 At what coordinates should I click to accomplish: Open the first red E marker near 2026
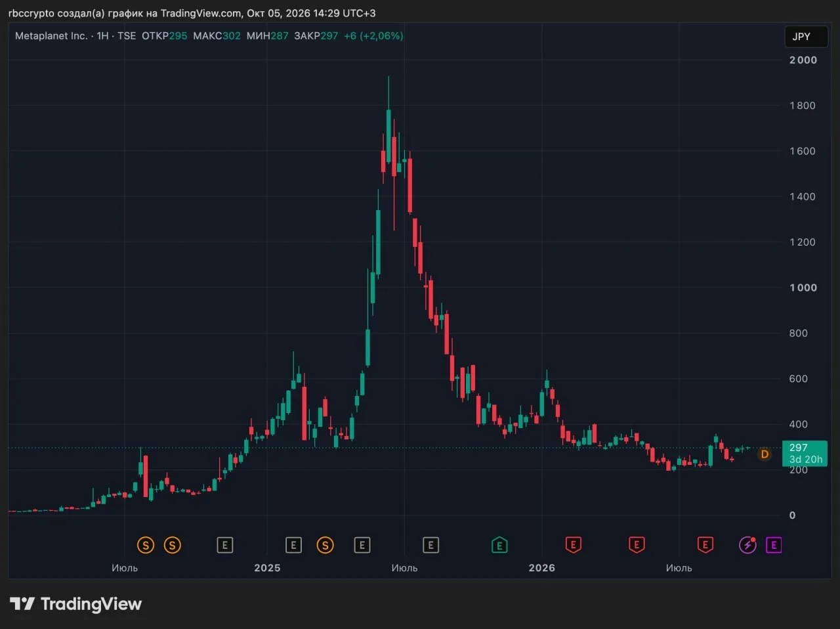pyautogui.click(x=574, y=545)
